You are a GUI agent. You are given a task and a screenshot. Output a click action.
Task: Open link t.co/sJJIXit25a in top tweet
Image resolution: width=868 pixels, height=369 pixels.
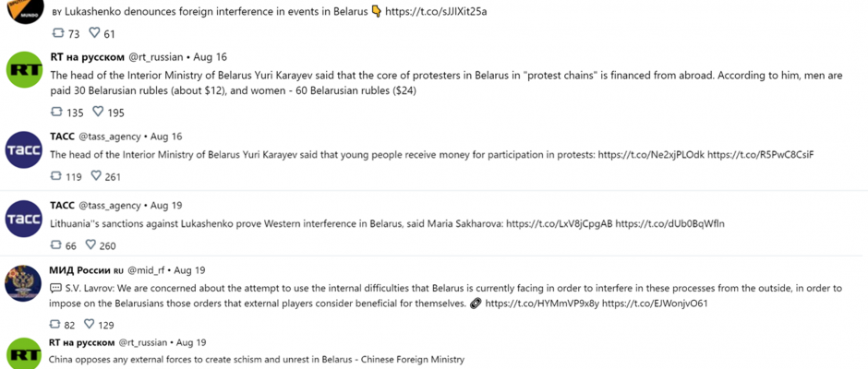coord(436,12)
